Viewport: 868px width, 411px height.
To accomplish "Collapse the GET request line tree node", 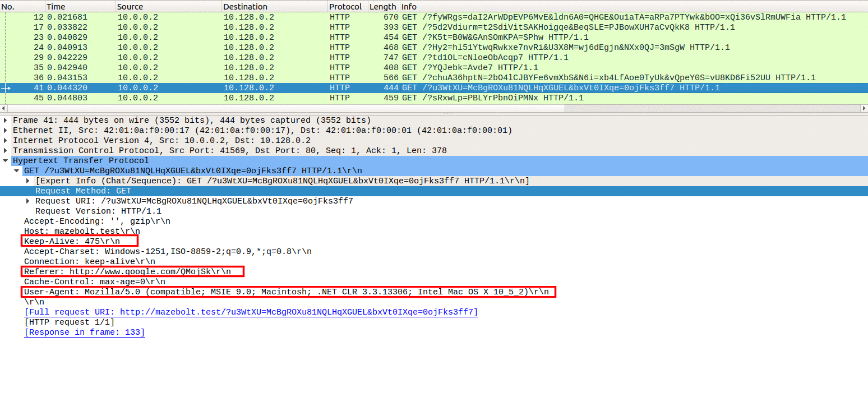I will (17, 171).
